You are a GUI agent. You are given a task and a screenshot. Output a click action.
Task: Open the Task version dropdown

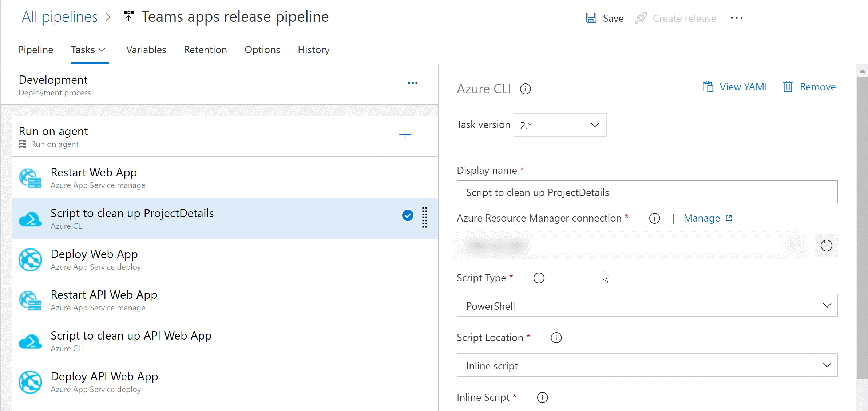[x=560, y=125]
